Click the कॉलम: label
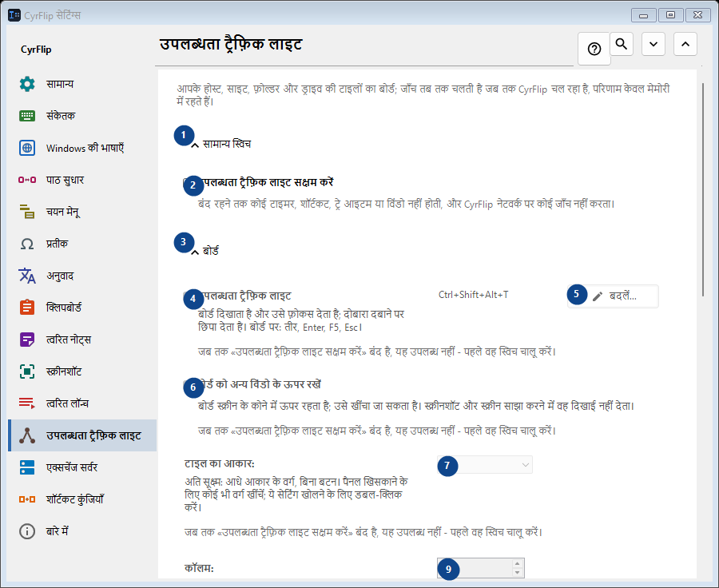This screenshot has height=588, width=719. tap(199, 568)
